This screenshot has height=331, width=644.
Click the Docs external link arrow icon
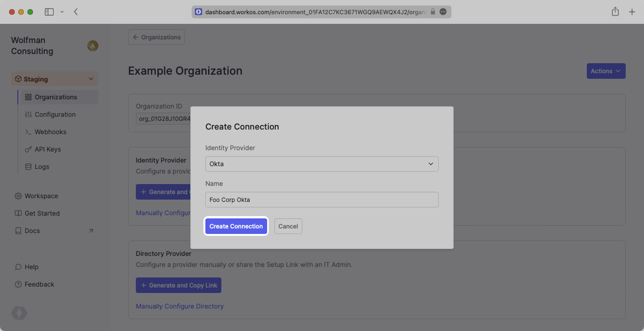coord(91,231)
